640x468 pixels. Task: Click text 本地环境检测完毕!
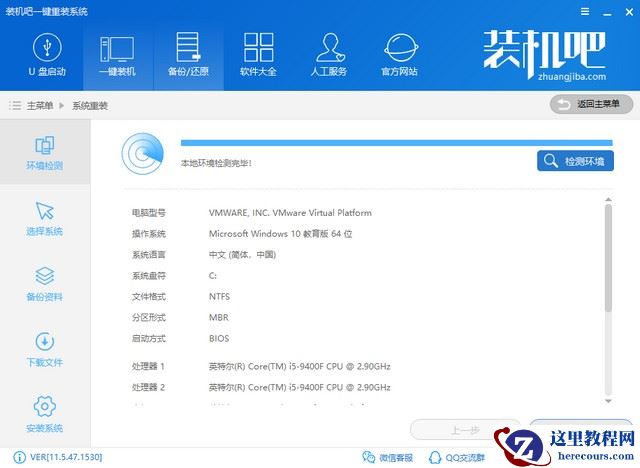(x=216, y=163)
